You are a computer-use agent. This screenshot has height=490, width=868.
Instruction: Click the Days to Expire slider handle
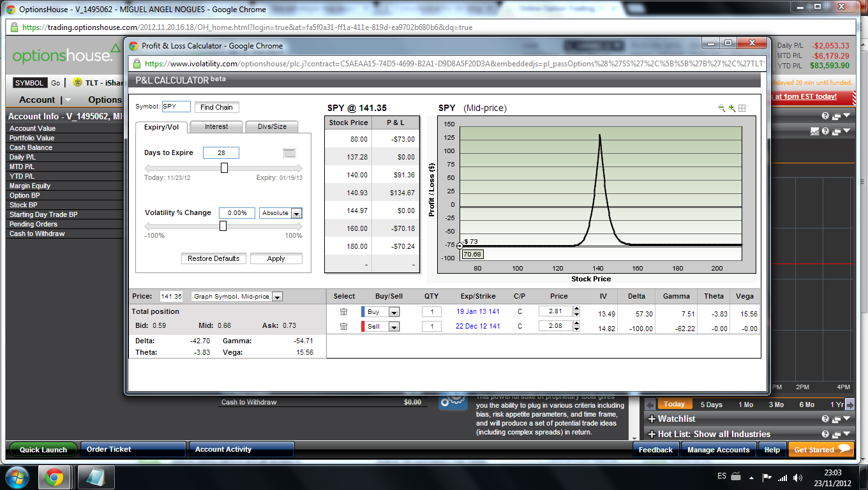click(x=224, y=168)
